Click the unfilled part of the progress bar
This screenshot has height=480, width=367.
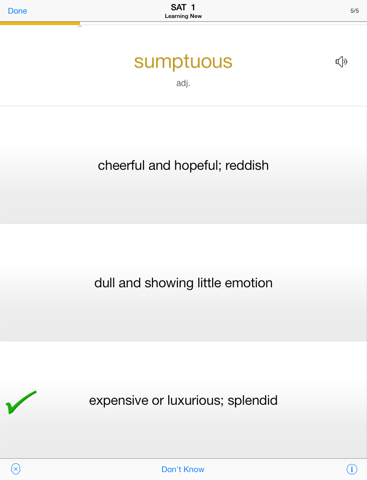223,22
